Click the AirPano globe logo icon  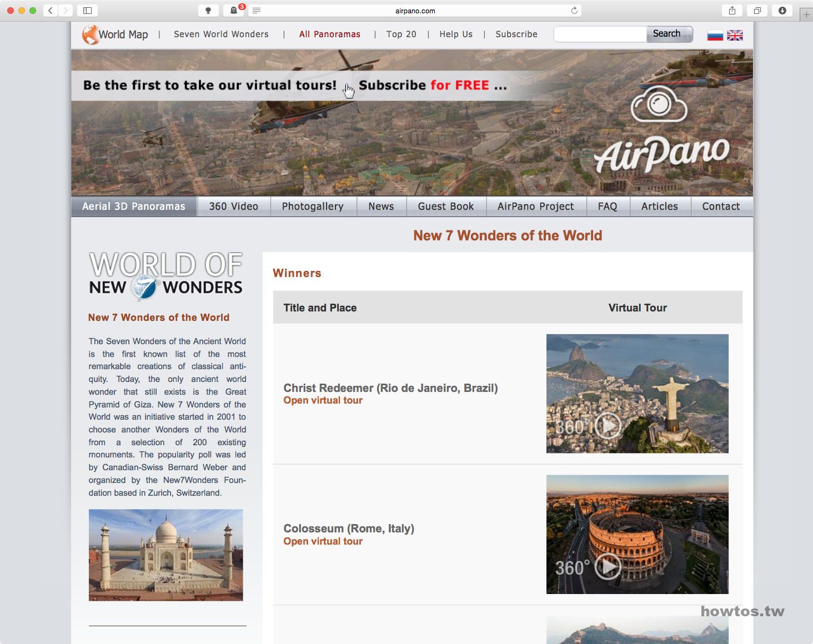(x=90, y=34)
